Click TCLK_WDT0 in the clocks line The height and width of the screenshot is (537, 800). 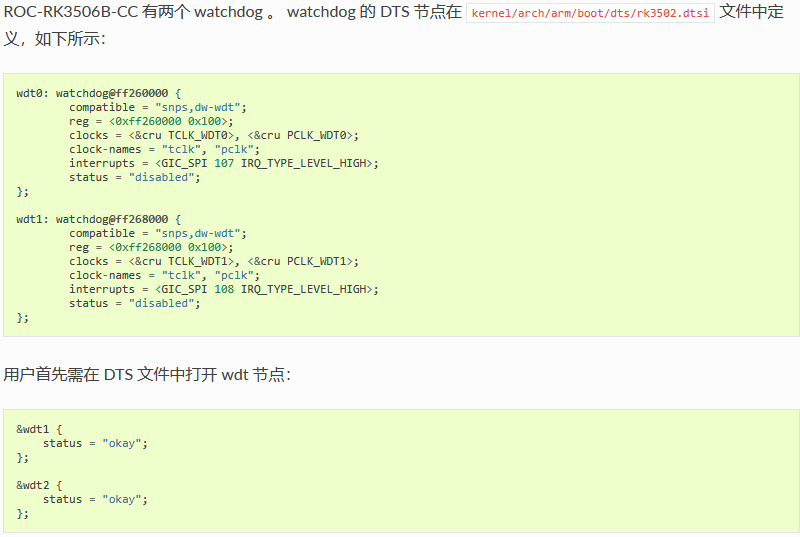[x=197, y=135]
